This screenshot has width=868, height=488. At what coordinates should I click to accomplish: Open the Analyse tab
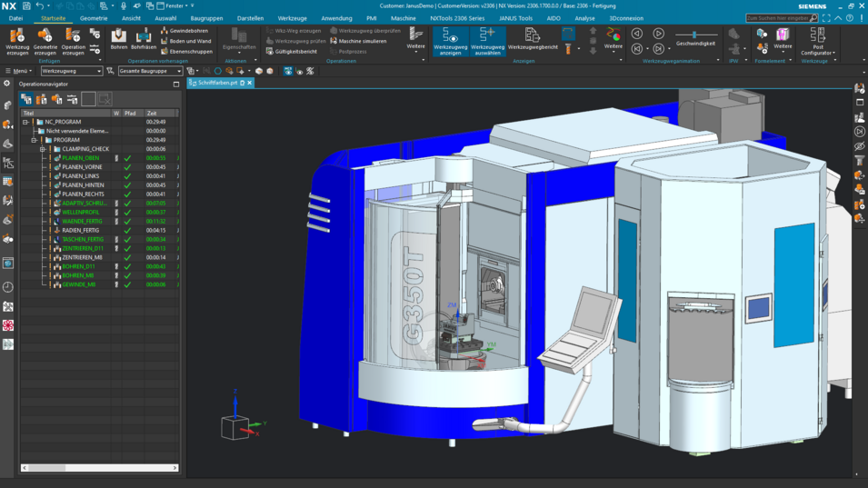tap(584, 18)
